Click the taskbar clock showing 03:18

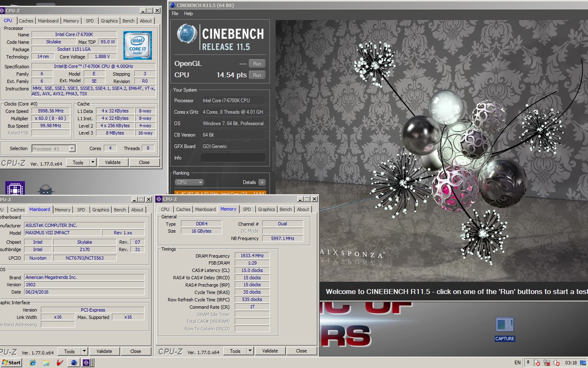click(571, 363)
